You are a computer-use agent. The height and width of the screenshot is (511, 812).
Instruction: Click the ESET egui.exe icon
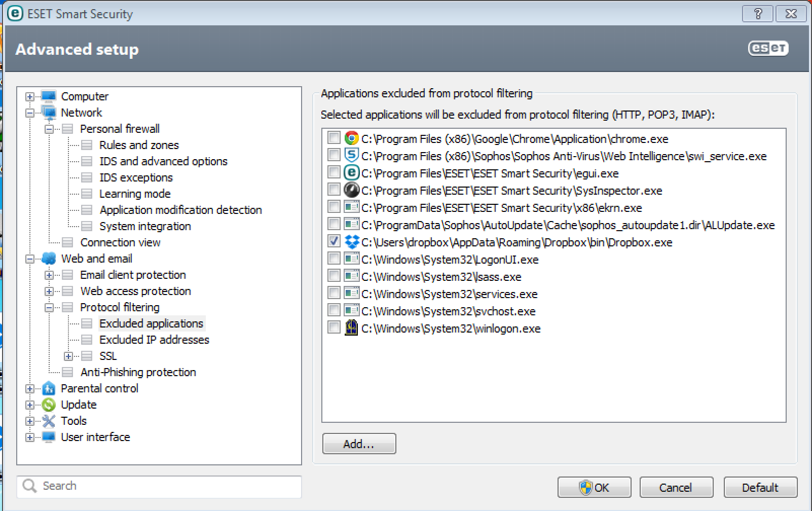point(351,173)
